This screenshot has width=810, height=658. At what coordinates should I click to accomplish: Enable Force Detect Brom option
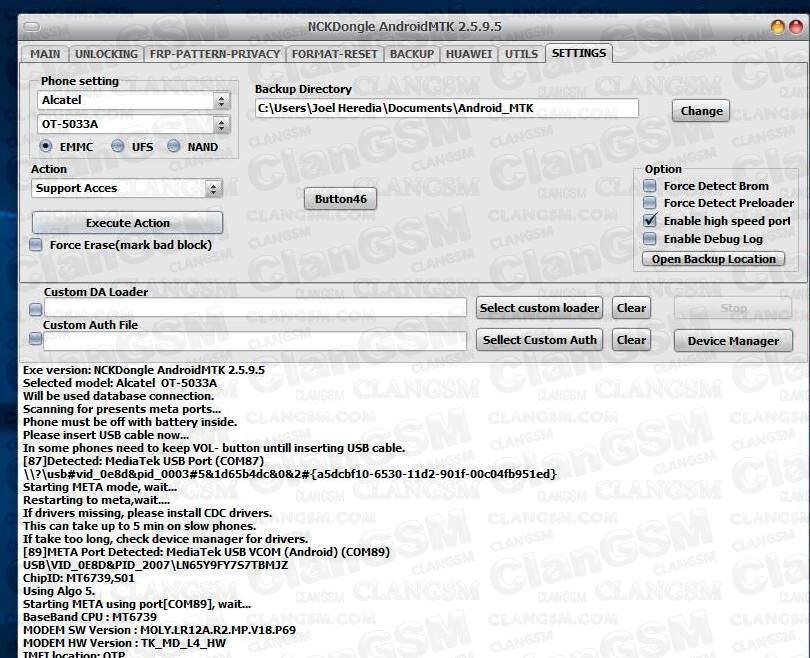pyautogui.click(x=650, y=185)
